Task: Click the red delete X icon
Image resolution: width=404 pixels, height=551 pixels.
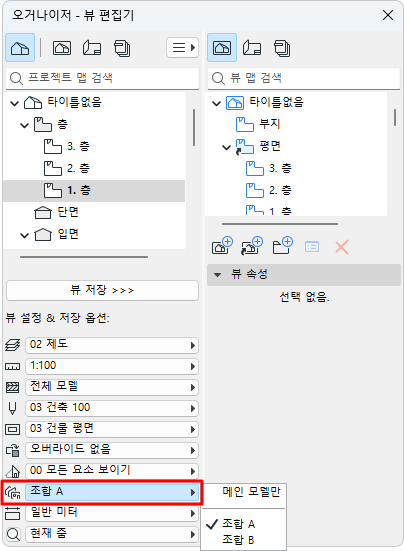Action: [342, 247]
